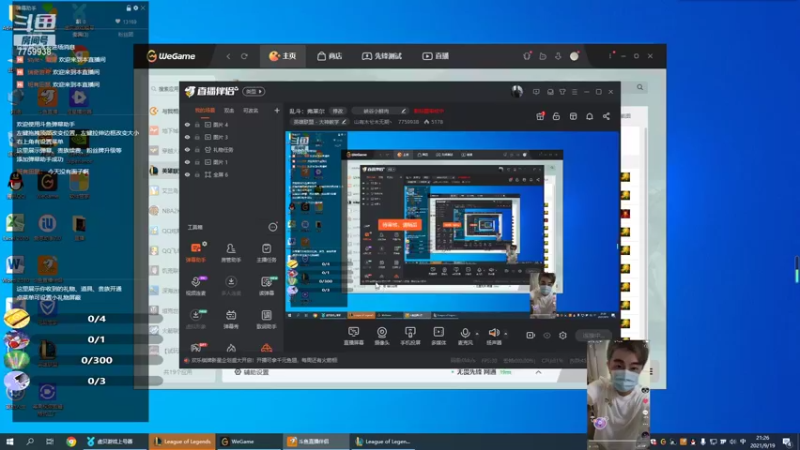Select the orange-highlighted first scene tab

205,110
